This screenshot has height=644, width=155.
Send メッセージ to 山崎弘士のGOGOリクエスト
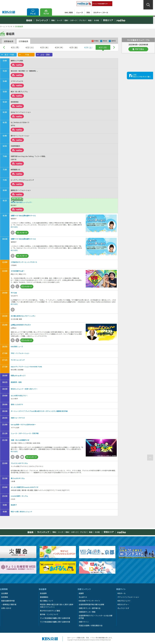click(x=27, y=340)
